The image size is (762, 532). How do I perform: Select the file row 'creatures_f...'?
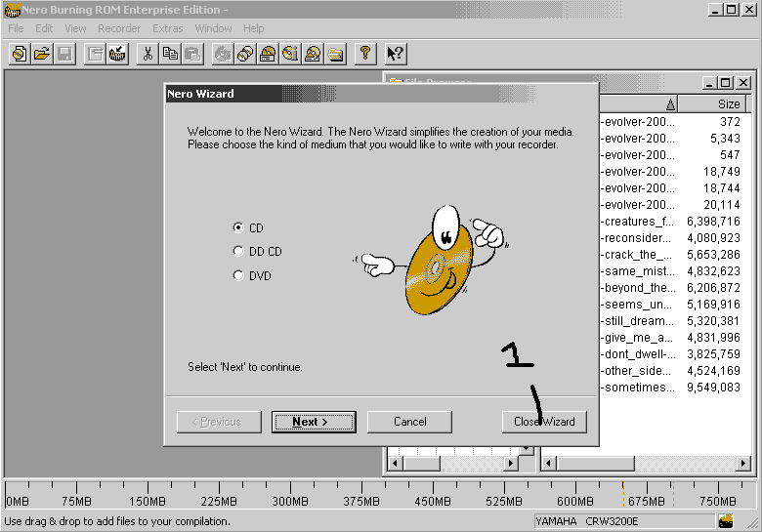[x=670, y=222]
